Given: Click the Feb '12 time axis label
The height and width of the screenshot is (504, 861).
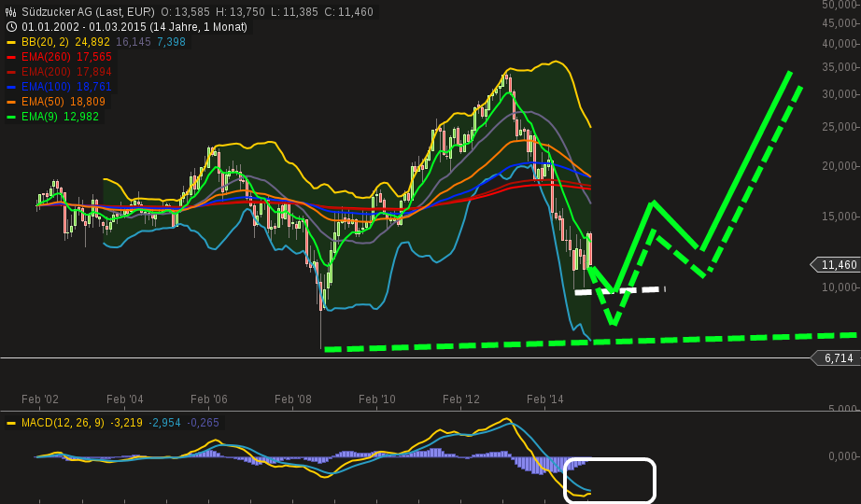Looking at the screenshot, I should point(460,399).
